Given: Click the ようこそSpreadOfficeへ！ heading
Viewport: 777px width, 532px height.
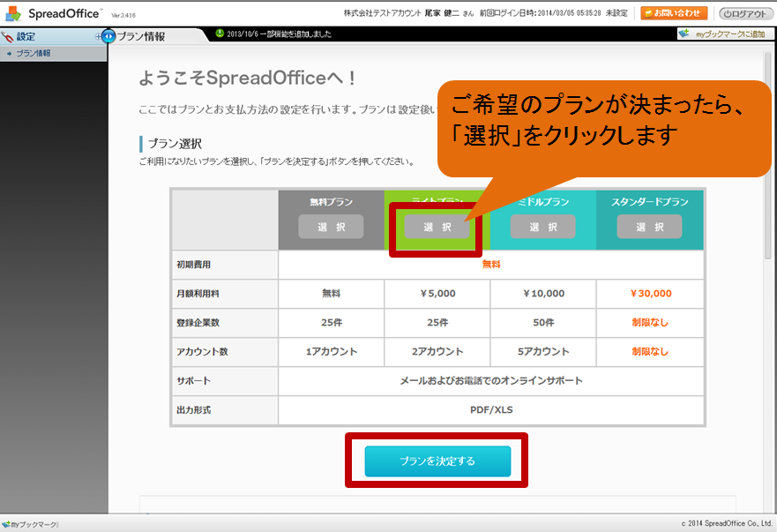Looking at the screenshot, I should [247, 78].
